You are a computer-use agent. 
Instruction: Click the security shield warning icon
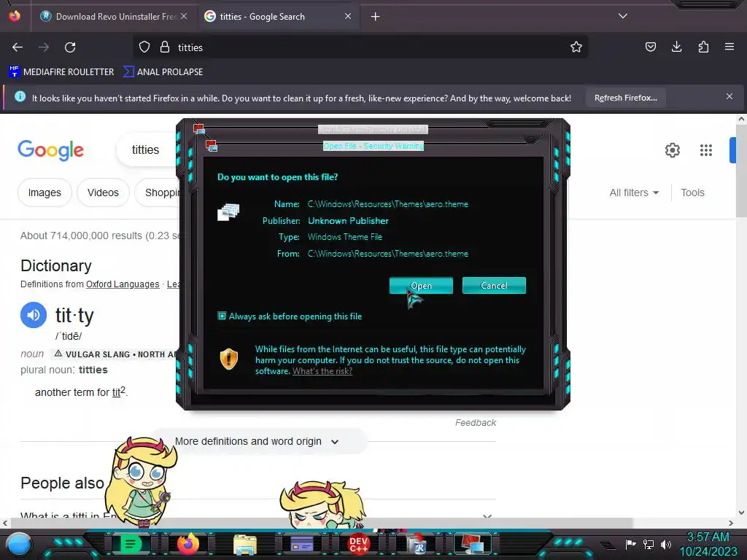pos(228,359)
